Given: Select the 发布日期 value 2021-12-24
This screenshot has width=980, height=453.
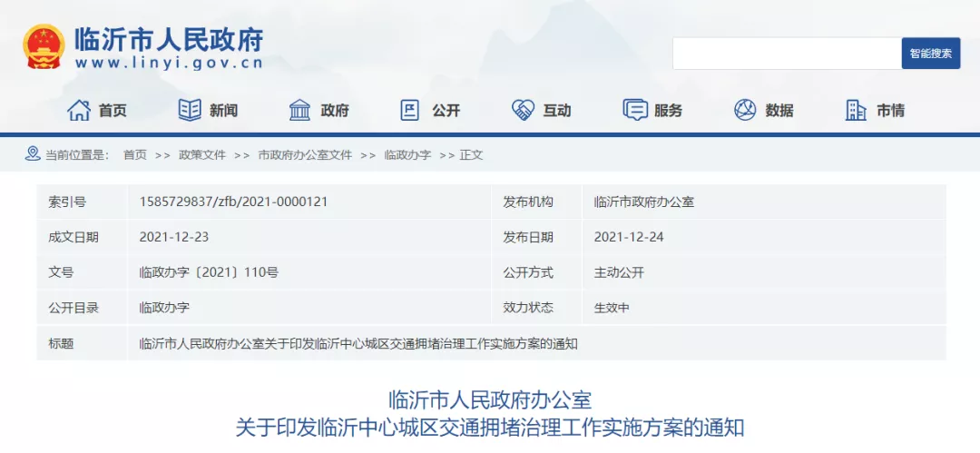Looking at the screenshot, I should tap(629, 237).
